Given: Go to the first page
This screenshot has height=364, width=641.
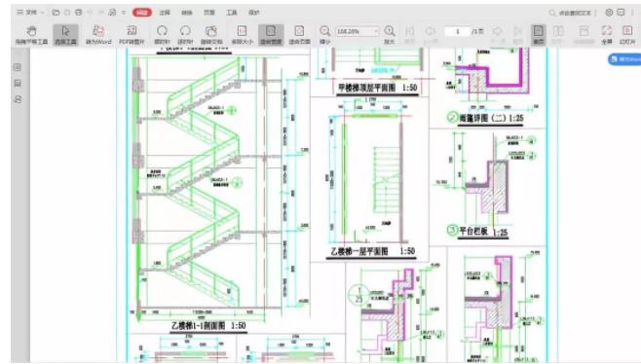Looking at the screenshot, I should [x=409, y=35].
